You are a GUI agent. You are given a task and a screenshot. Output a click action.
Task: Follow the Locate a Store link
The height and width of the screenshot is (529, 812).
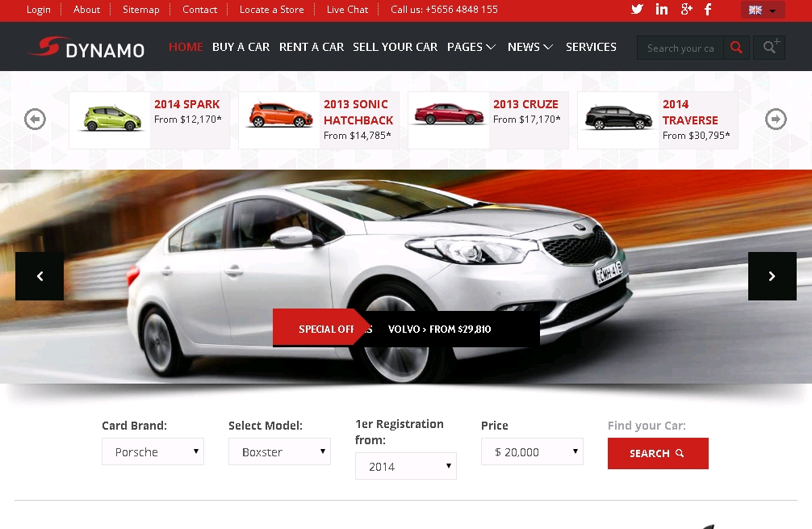tap(271, 10)
